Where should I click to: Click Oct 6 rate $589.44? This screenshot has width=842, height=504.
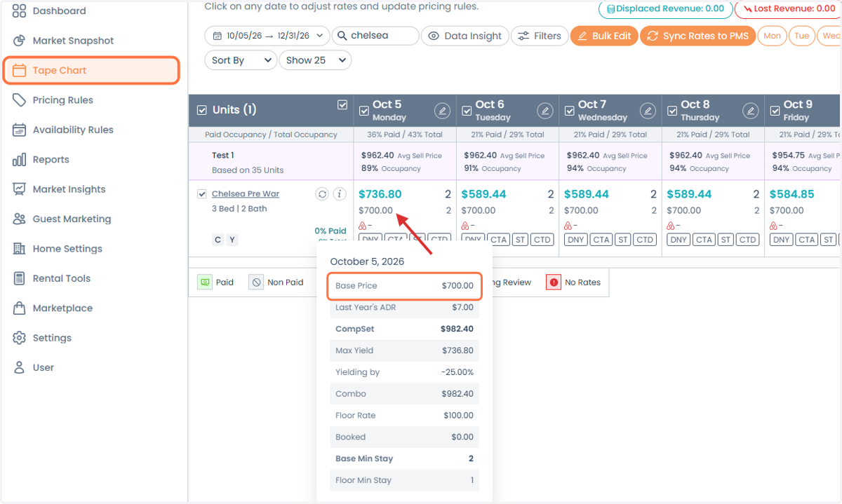coord(483,194)
